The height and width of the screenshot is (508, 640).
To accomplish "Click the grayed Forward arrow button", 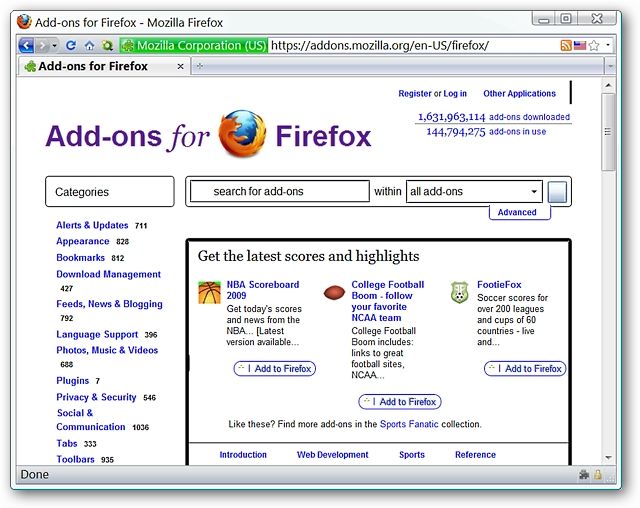I will (x=42, y=45).
